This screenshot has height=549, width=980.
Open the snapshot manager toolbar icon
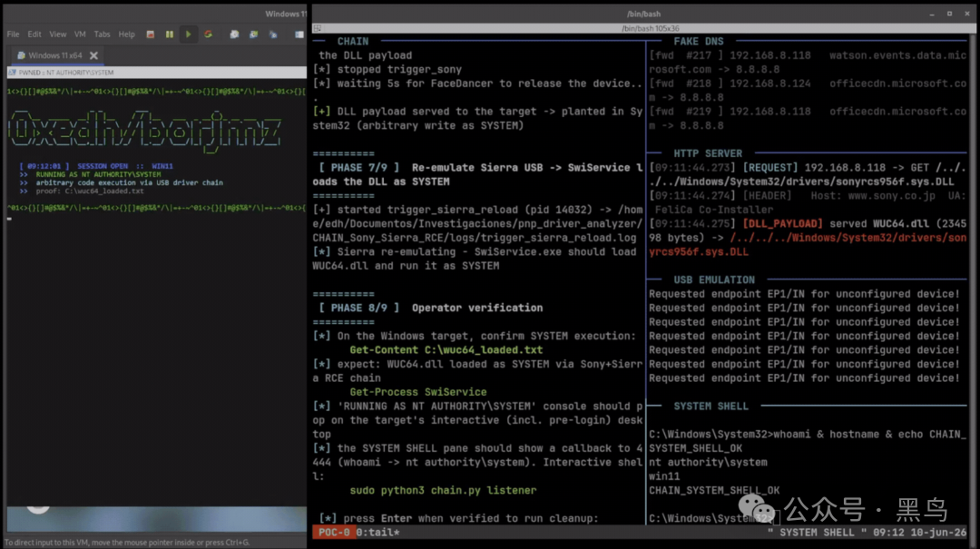point(273,34)
